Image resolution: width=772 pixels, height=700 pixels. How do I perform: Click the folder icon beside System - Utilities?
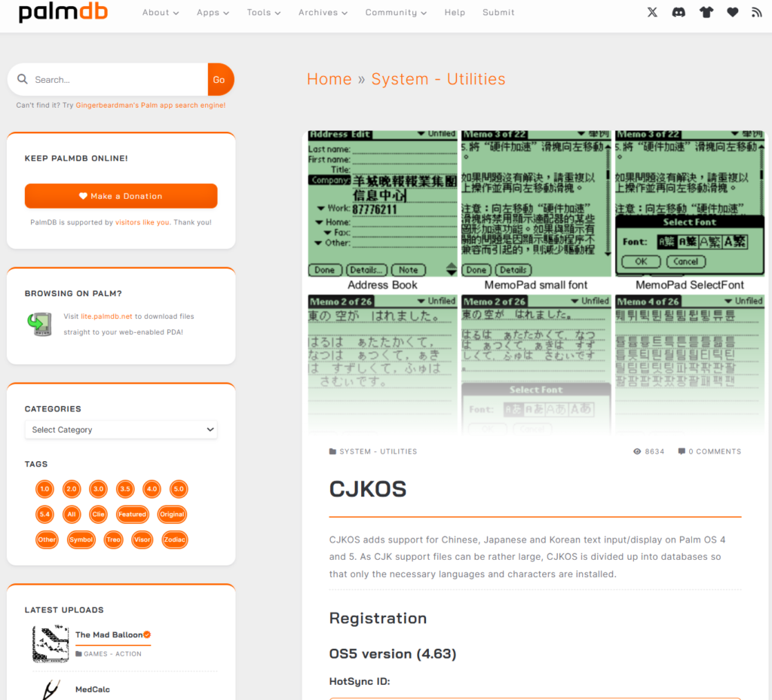[x=332, y=451]
